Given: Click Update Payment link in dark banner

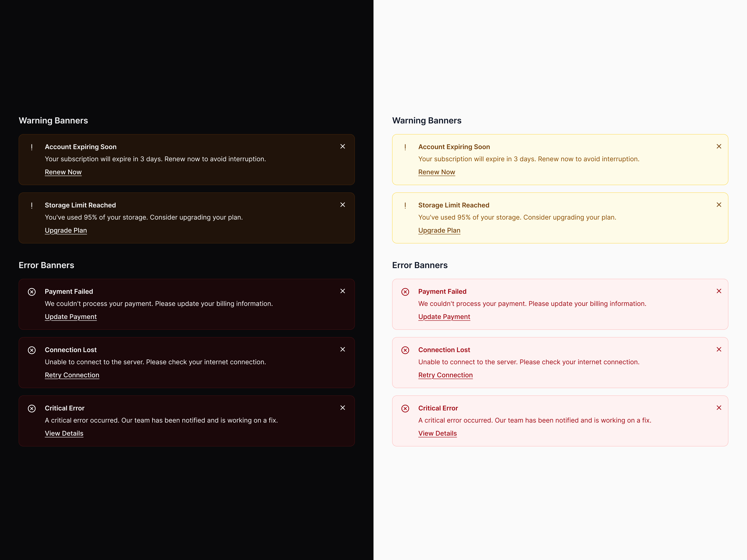Looking at the screenshot, I should coord(70,317).
